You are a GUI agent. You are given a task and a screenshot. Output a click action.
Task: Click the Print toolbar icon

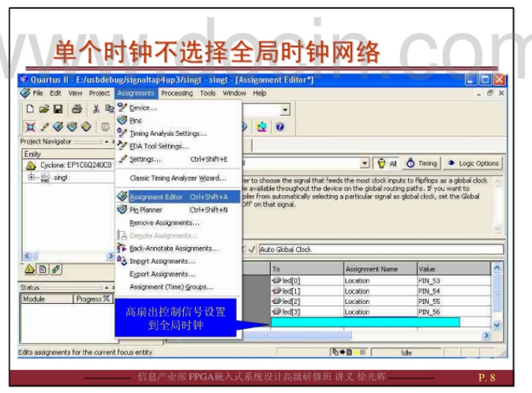pos(77,109)
